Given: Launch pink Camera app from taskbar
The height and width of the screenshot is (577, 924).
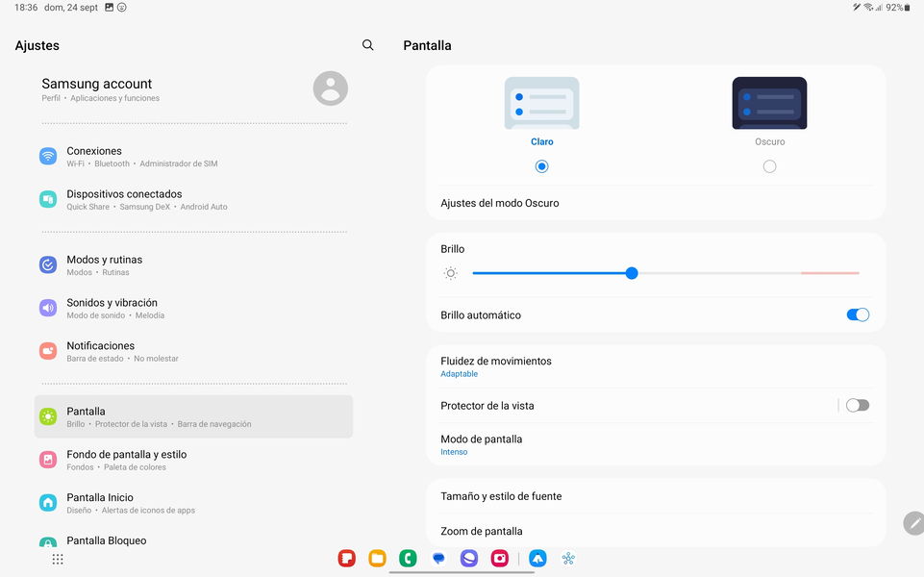Looking at the screenshot, I should 500,558.
